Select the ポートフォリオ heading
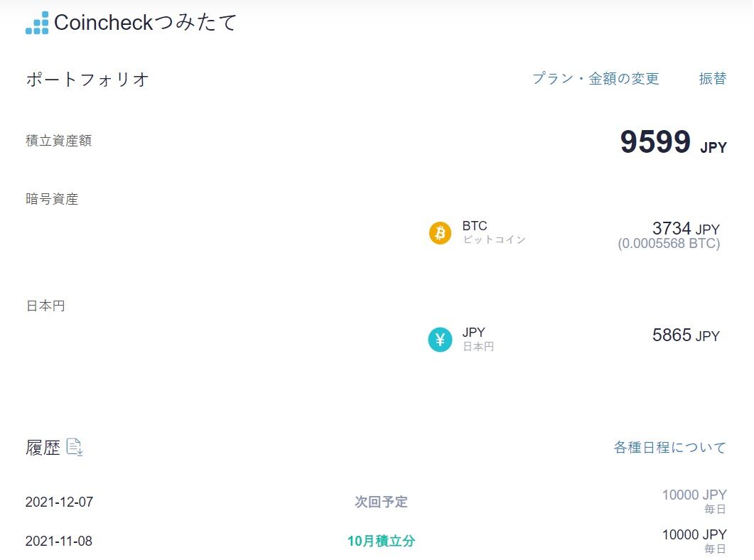754x560 pixels. pos(87,80)
